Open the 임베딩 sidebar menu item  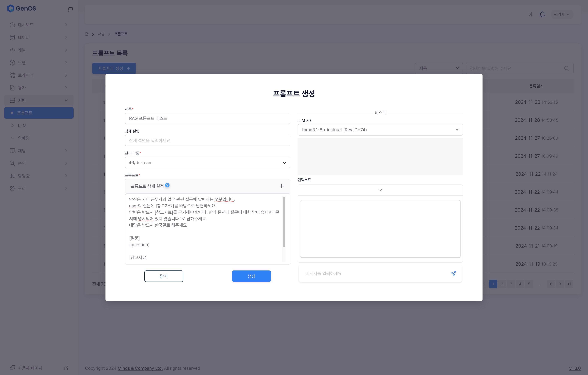(24, 138)
